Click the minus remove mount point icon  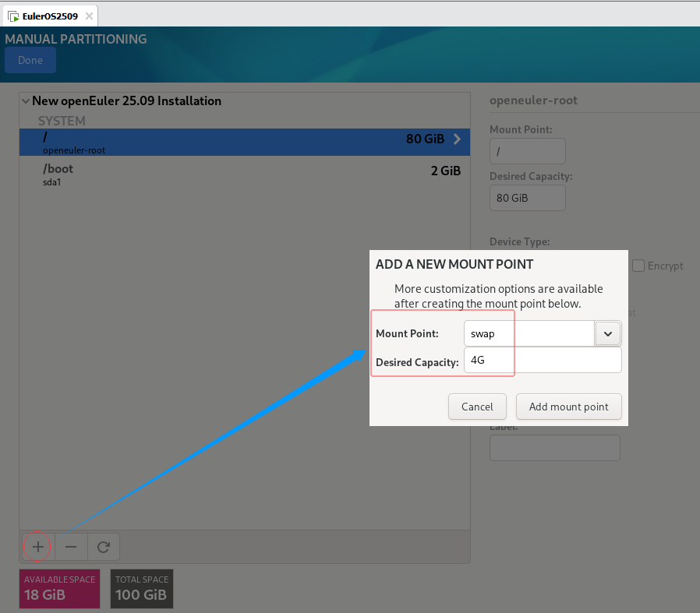click(x=71, y=547)
